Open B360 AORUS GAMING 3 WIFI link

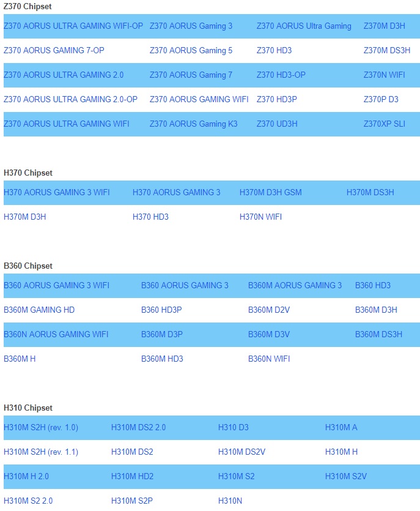coord(57,285)
